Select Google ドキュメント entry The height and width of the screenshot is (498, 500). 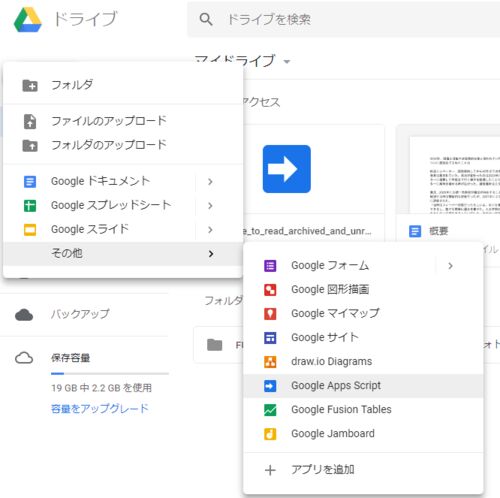123,181
